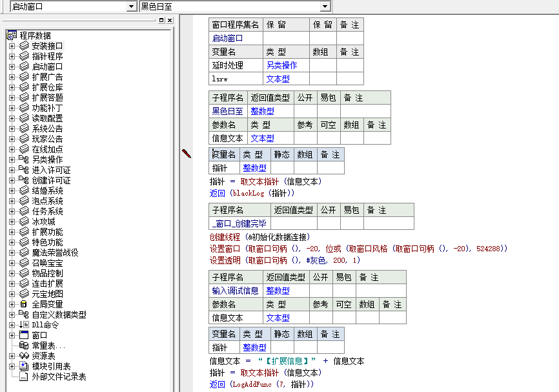
Task: Expand the 另类操作 tree node
Action: (12, 160)
